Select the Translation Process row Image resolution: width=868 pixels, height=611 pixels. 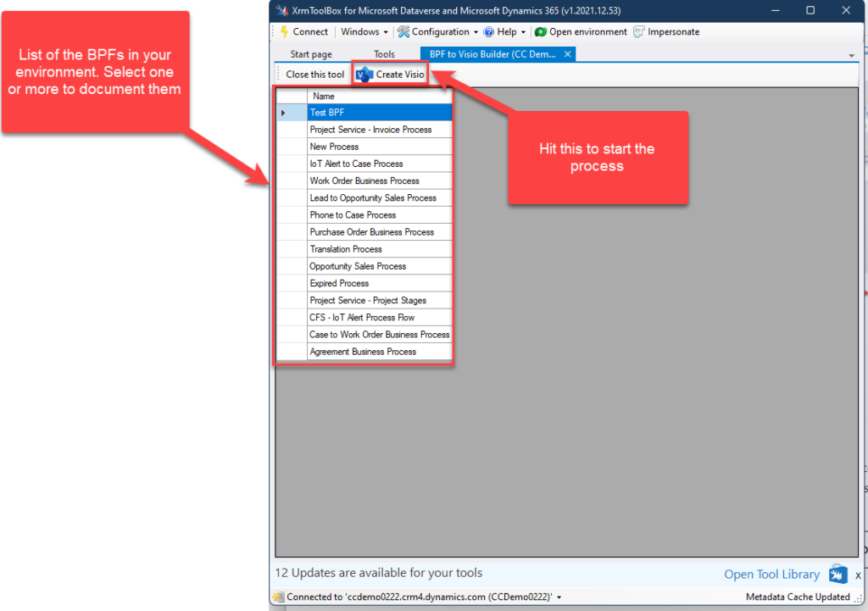coord(380,250)
